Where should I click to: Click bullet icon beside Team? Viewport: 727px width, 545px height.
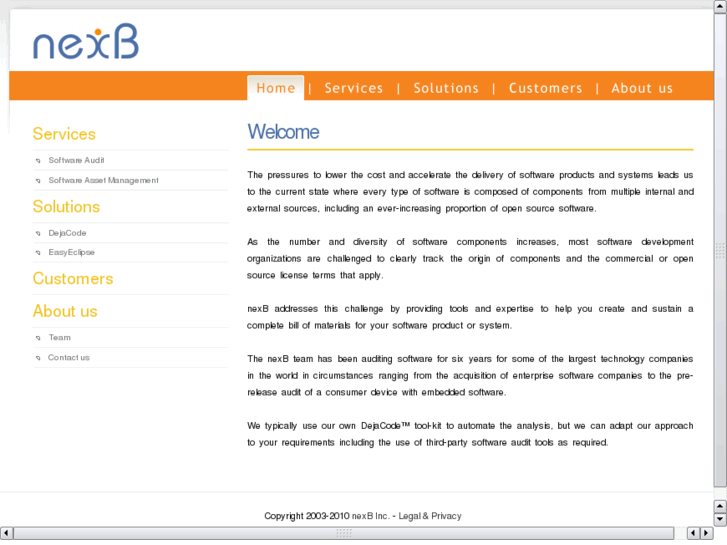tap(38, 338)
